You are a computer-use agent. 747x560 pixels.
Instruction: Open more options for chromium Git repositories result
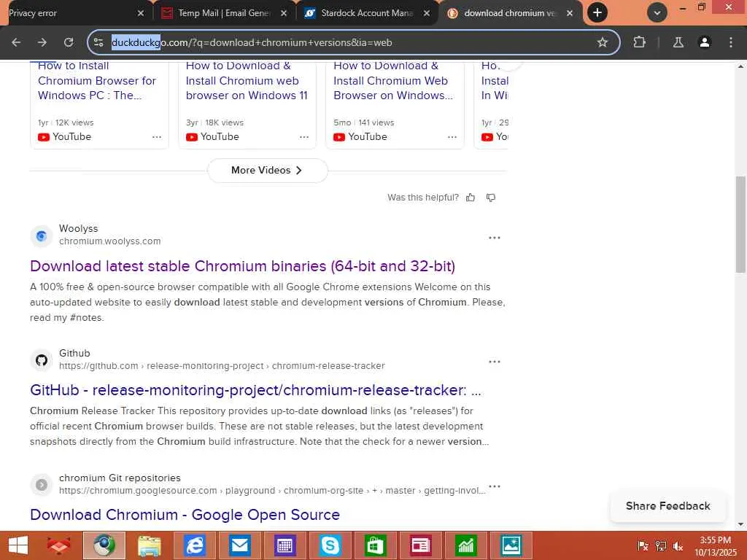pos(495,486)
